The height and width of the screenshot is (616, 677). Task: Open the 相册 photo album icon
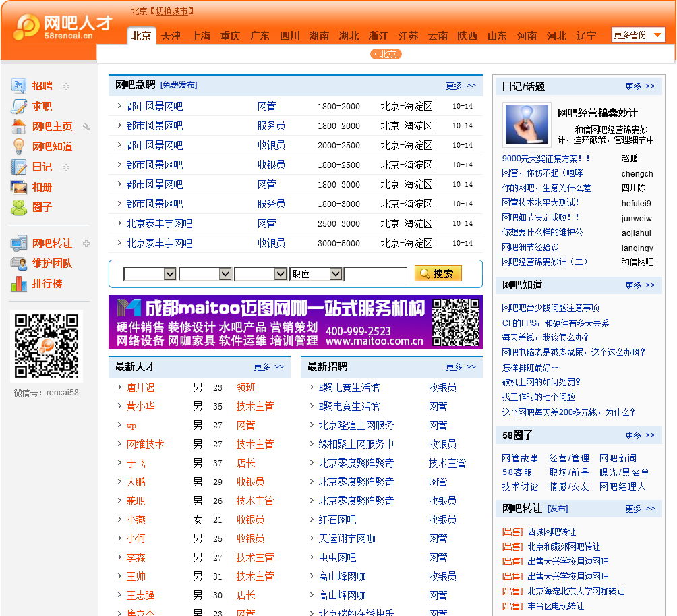click(19, 187)
